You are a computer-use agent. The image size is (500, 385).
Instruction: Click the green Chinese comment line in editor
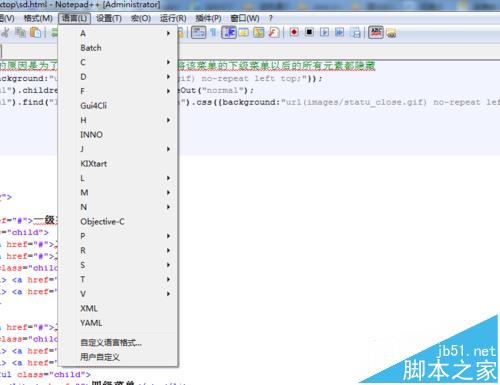277,66
